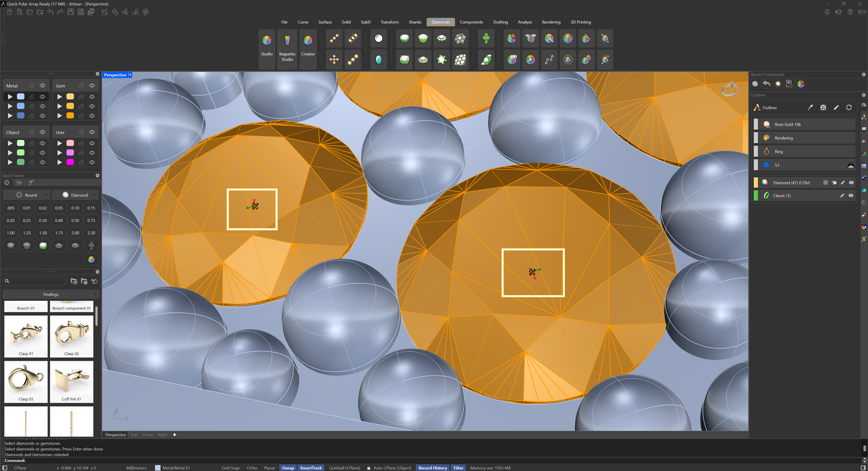Image resolution: width=868 pixels, height=471 pixels.
Task: Select the 0.50 carat size button
Action: coord(75,220)
